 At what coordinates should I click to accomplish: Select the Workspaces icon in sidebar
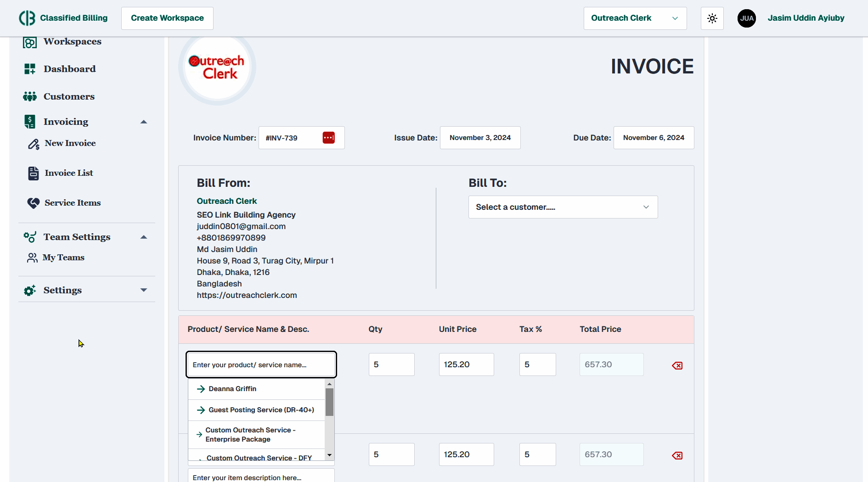coord(30,42)
